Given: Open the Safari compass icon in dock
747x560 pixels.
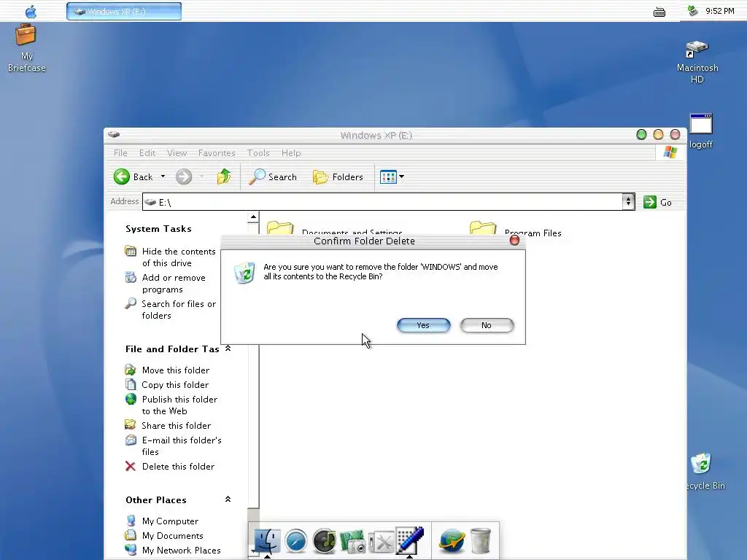Looking at the screenshot, I should click(x=296, y=542).
